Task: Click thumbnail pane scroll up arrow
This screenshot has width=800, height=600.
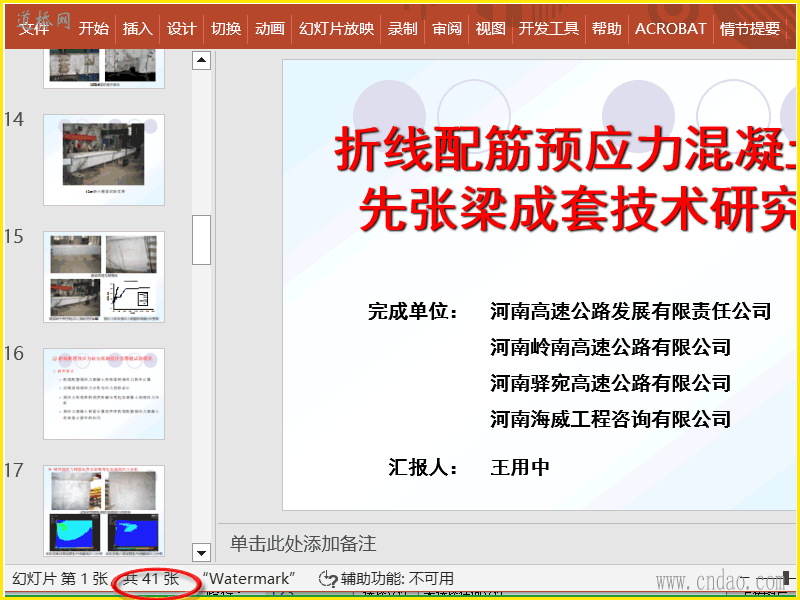Action: click(202, 61)
